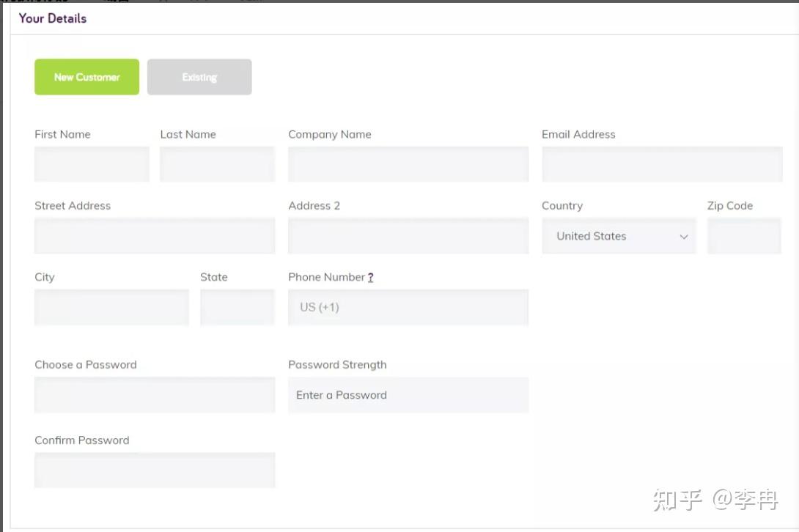The height and width of the screenshot is (532, 799).
Task: Focus the Address 2 input field
Action: [408, 236]
